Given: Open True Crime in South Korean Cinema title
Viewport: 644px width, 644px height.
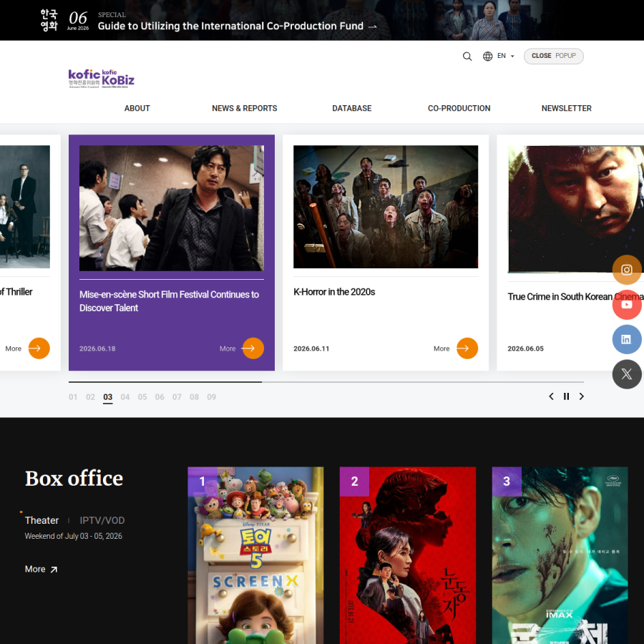Looking at the screenshot, I should tap(575, 296).
